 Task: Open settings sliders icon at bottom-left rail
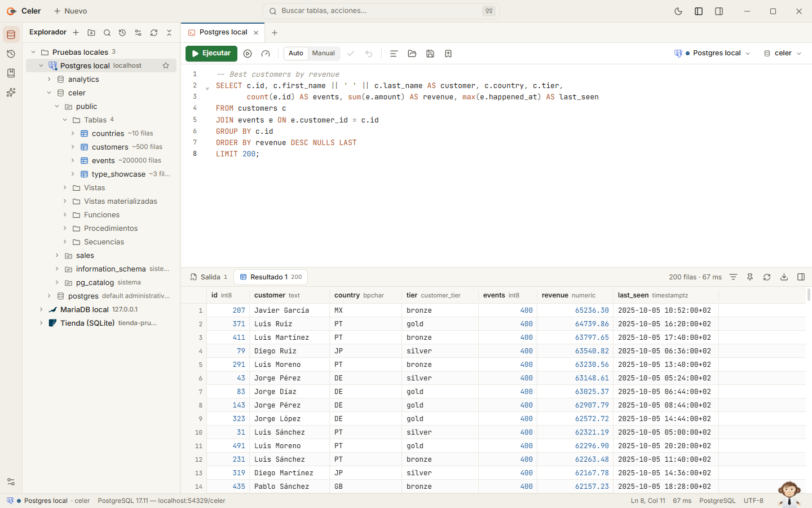[x=11, y=481]
